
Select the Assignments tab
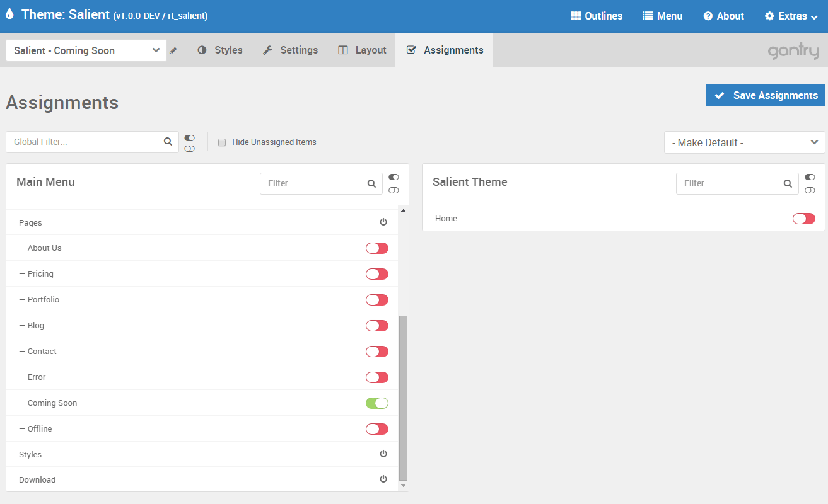coord(445,50)
